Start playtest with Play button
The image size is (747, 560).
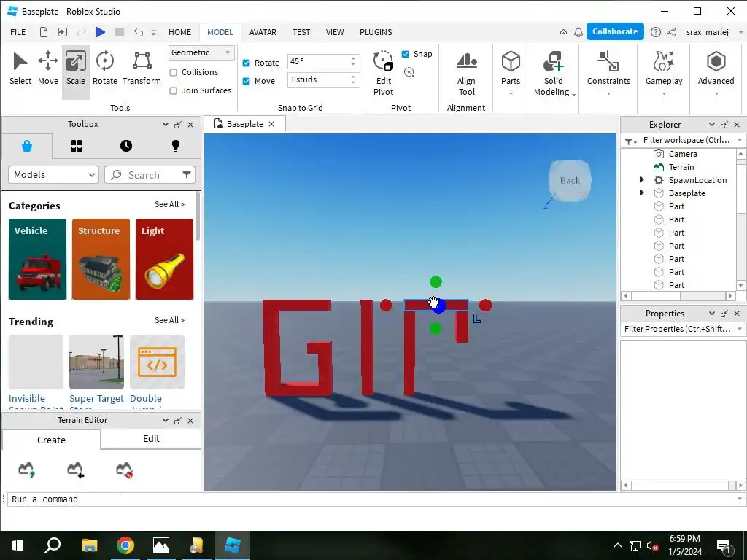coord(100,32)
